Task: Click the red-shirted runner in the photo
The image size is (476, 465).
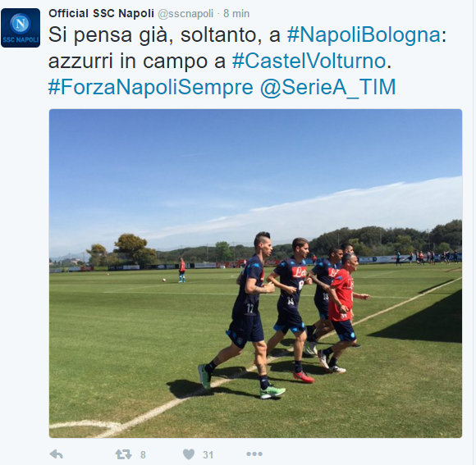Action: point(342,312)
